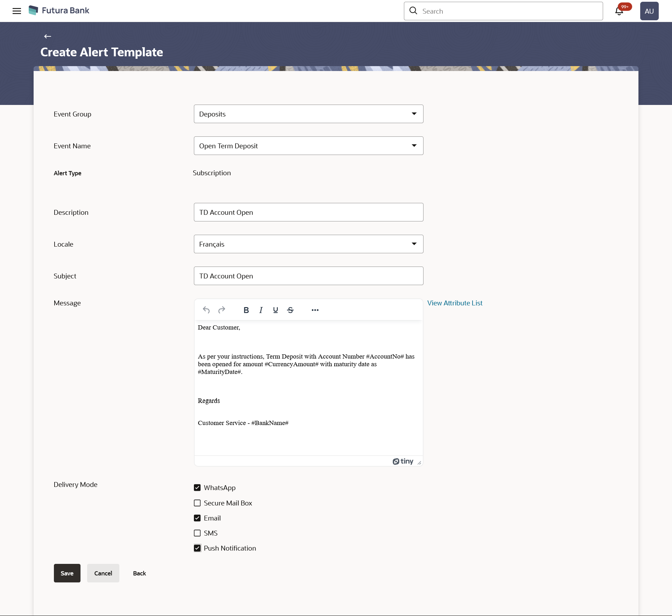The height and width of the screenshot is (616, 672).
Task: Toggle bold formatting in message editor
Action: click(246, 310)
